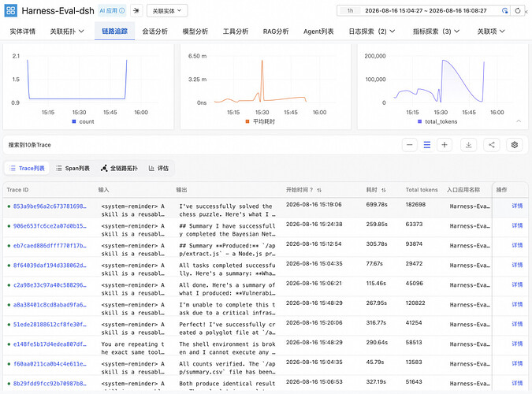532x394 pixels.
Task: Click the refresh circular arrow icon
Action: click(x=517, y=11)
